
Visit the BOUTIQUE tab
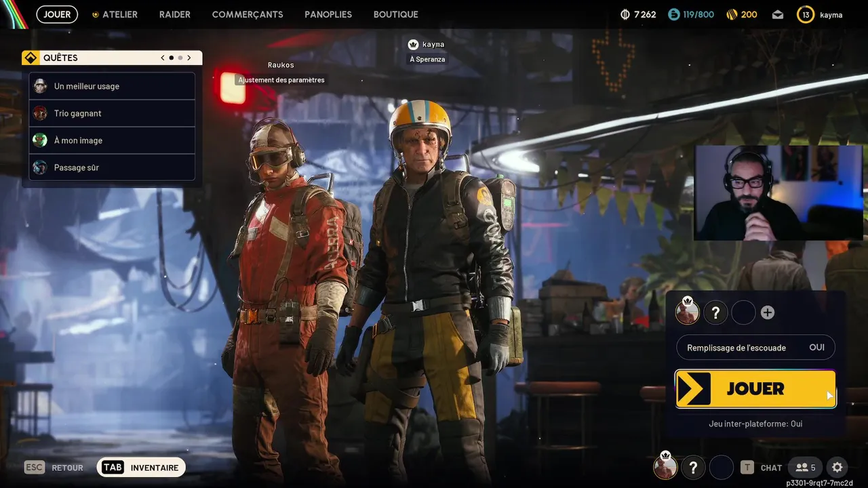click(x=396, y=14)
